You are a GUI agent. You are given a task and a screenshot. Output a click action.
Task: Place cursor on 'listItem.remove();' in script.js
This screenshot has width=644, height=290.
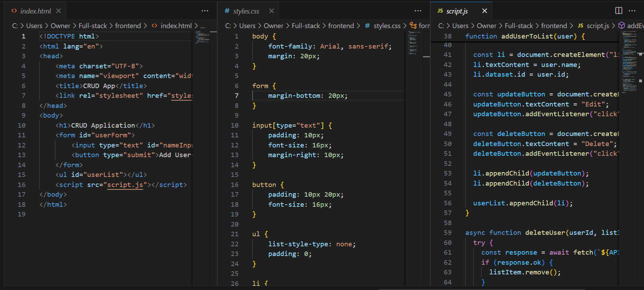[x=525, y=272]
